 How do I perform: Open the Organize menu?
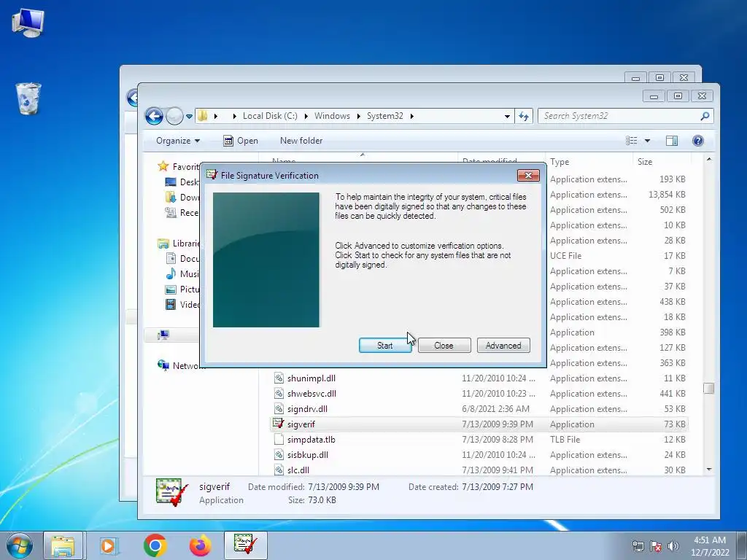178,141
